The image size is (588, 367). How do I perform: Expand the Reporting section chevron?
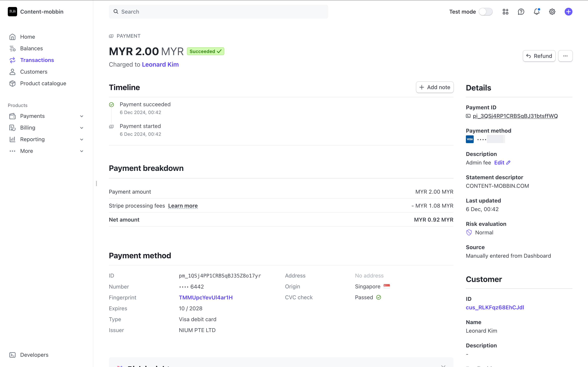[82, 140]
